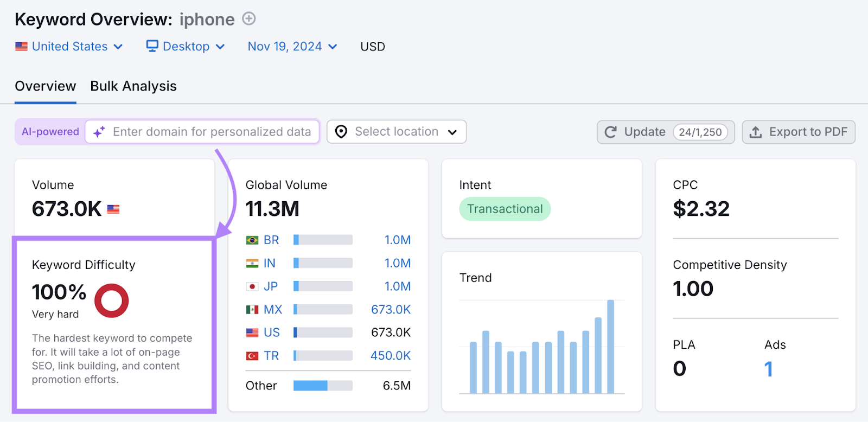Click the plus icon next to iphone
Screen dimensions: 868x422
click(x=248, y=19)
